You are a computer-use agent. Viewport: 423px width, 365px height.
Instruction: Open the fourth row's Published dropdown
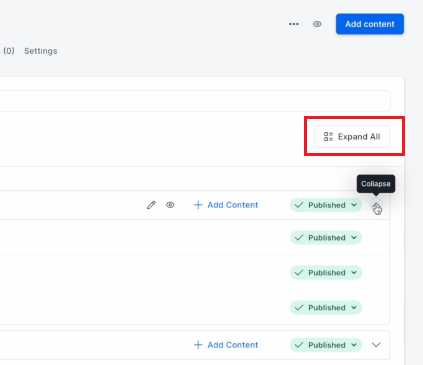326,308
